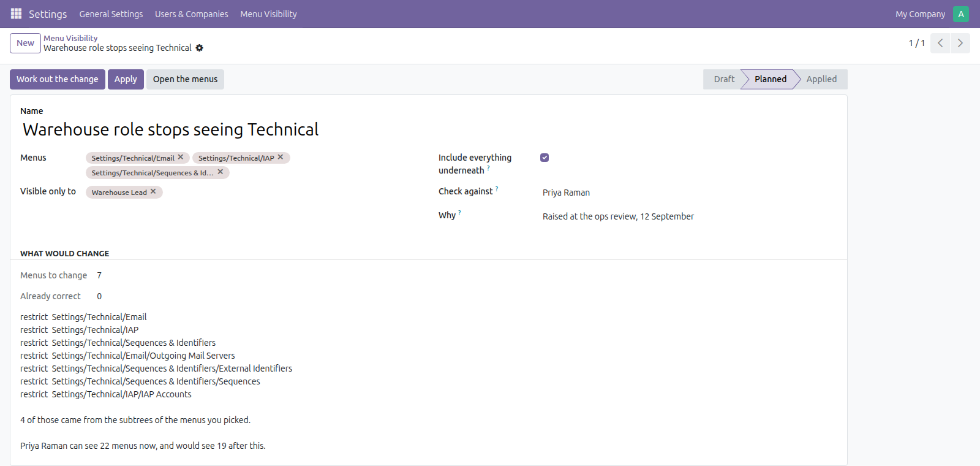Open the gear actions menu beside record title
This screenshot has height=466, width=980.
[199, 48]
